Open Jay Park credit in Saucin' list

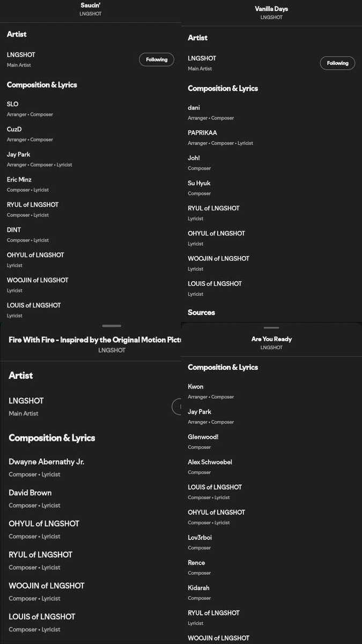coord(90,159)
